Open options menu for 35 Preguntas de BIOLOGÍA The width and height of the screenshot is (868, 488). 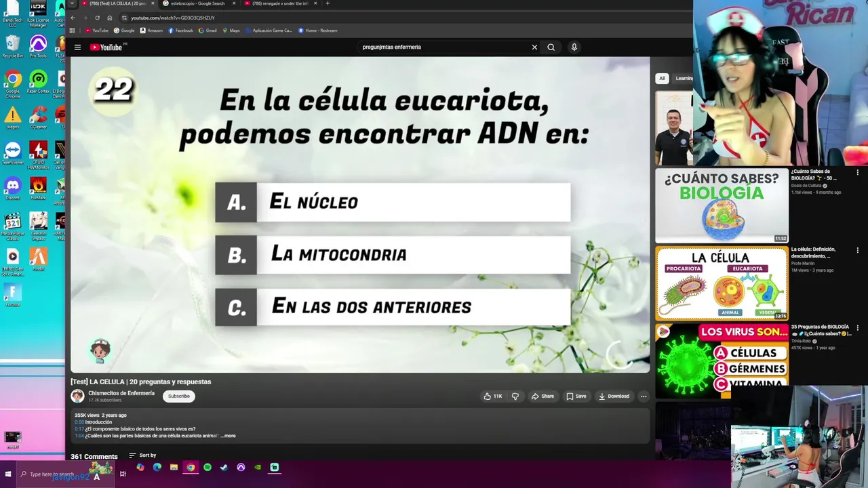(x=858, y=328)
